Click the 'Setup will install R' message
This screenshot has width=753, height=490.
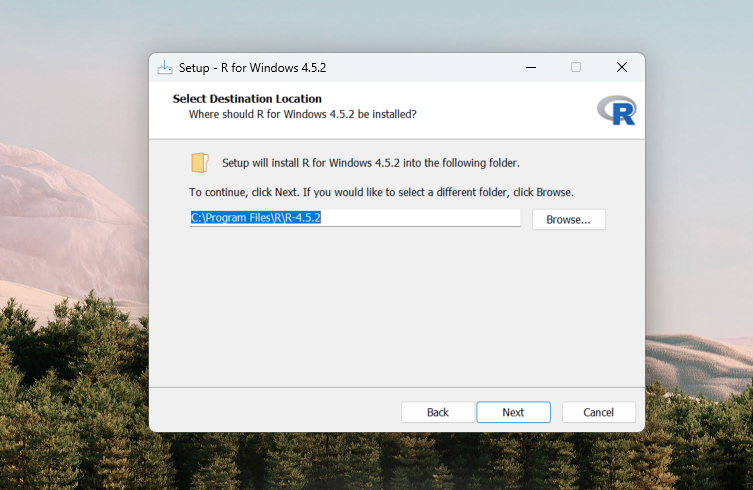(x=370, y=162)
